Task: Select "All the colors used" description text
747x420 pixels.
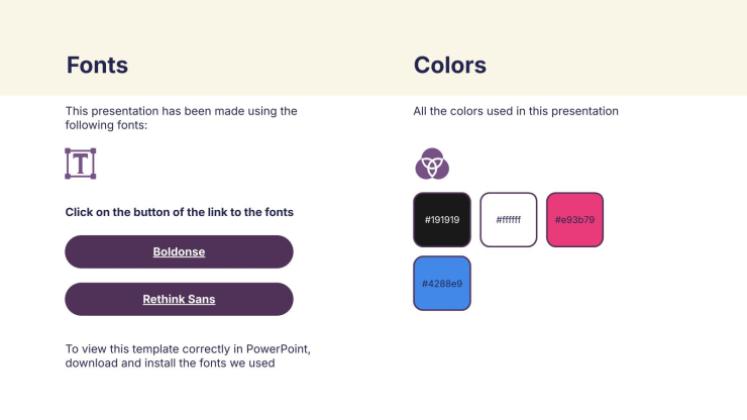Action: click(516, 111)
